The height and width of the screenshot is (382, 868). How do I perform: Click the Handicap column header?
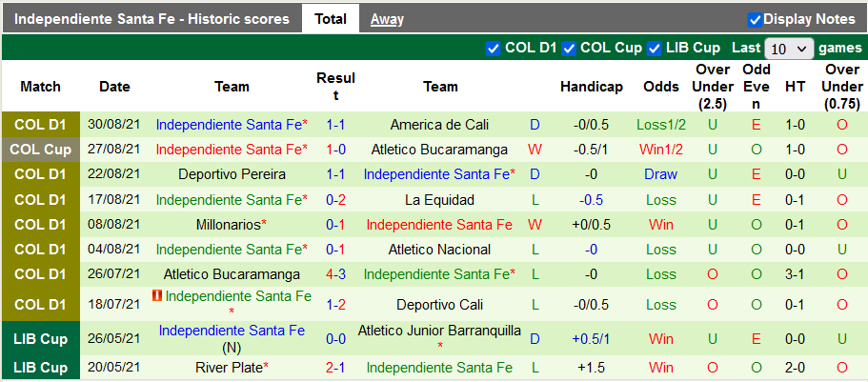[x=591, y=87]
